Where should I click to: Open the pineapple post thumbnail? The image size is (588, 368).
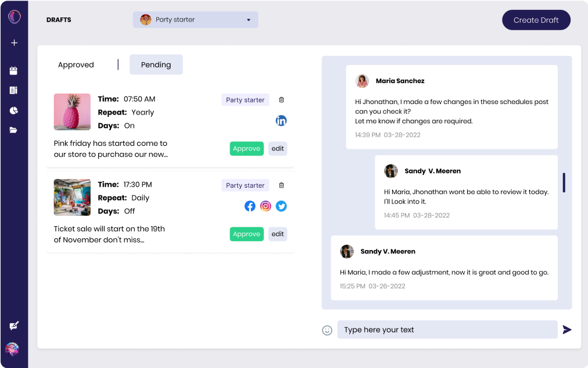[x=72, y=112]
